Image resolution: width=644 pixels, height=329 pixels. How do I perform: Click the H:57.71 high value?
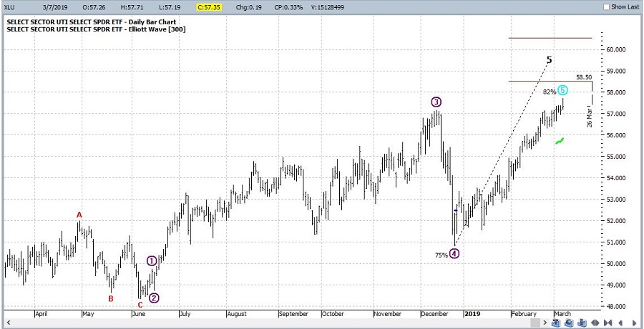click(132, 7)
